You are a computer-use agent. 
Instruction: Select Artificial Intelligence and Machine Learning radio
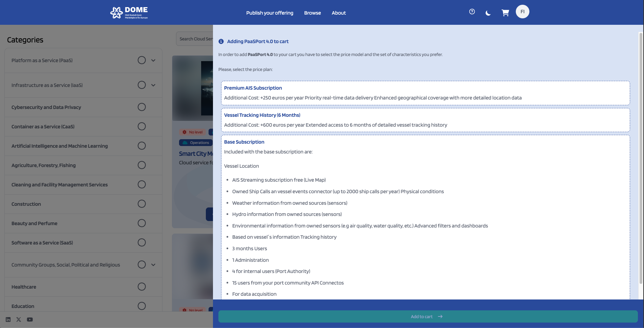pos(142,146)
